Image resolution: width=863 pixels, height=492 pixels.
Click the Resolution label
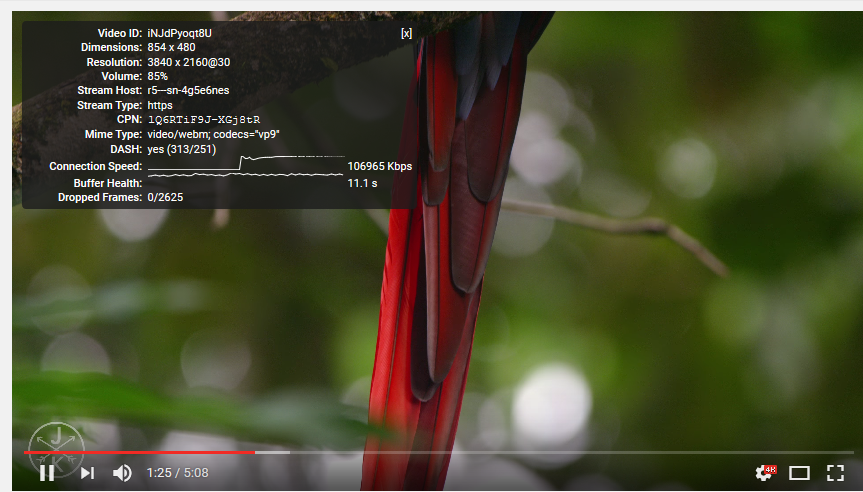click(114, 62)
